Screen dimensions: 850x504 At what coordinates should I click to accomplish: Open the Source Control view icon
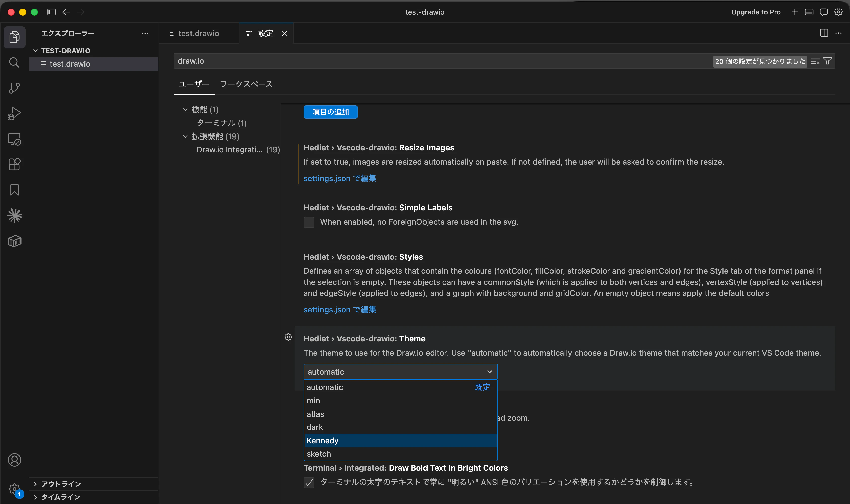[x=14, y=88]
